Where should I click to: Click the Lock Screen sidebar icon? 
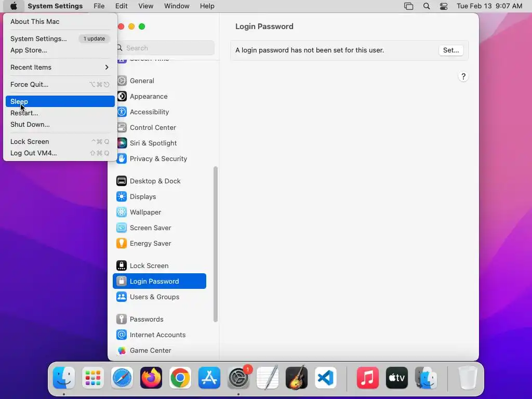coord(122,266)
